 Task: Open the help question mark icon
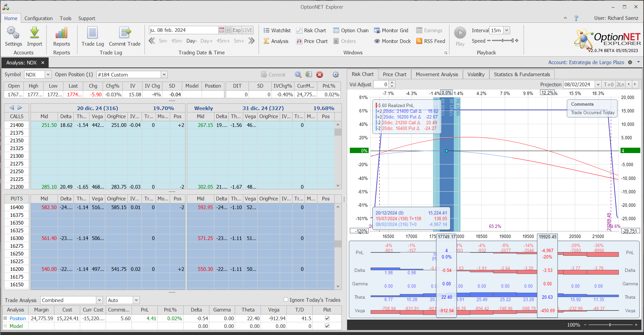pos(576,18)
